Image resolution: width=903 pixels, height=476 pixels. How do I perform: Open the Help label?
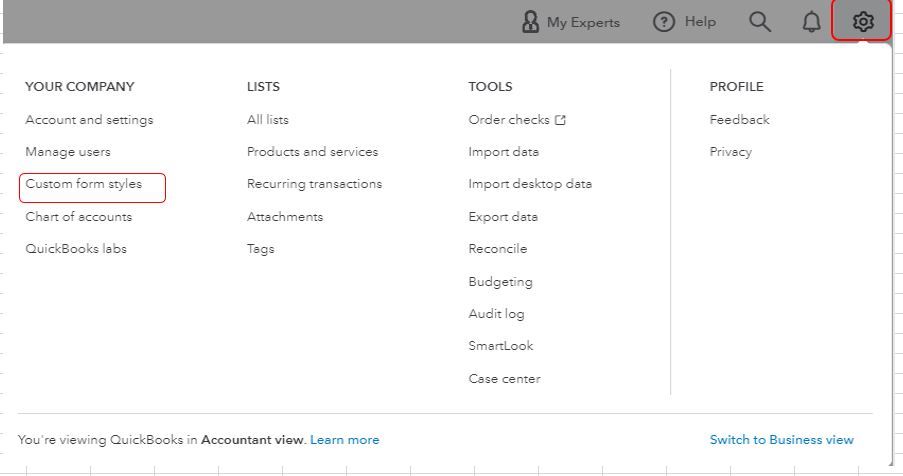click(x=700, y=22)
